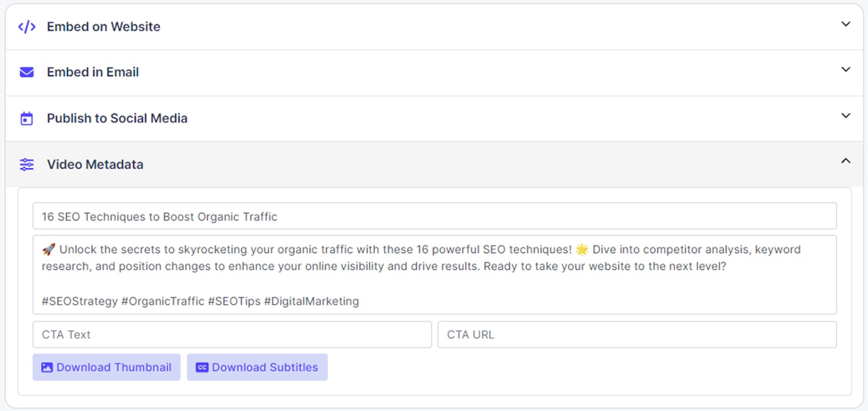Select the Publish to Social Media heading
This screenshot has height=411, width=868.
point(117,118)
